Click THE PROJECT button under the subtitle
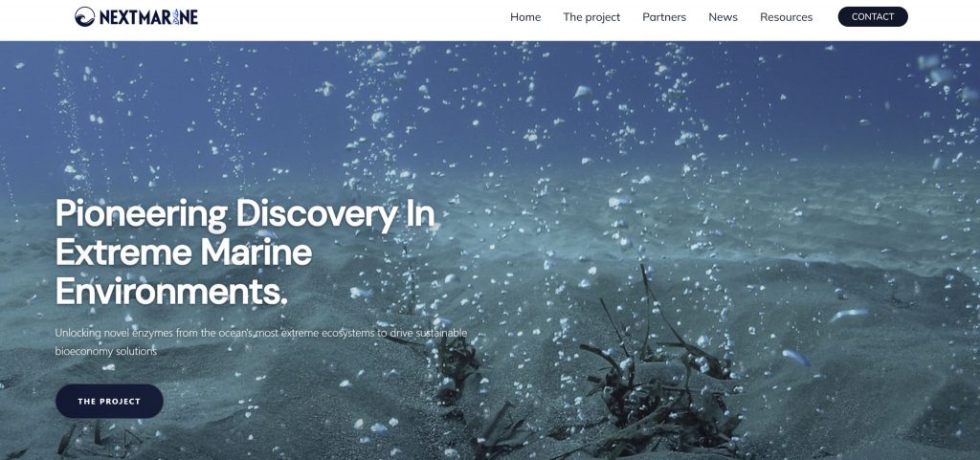Viewport: 980px width, 460px height. pyautogui.click(x=109, y=402)
